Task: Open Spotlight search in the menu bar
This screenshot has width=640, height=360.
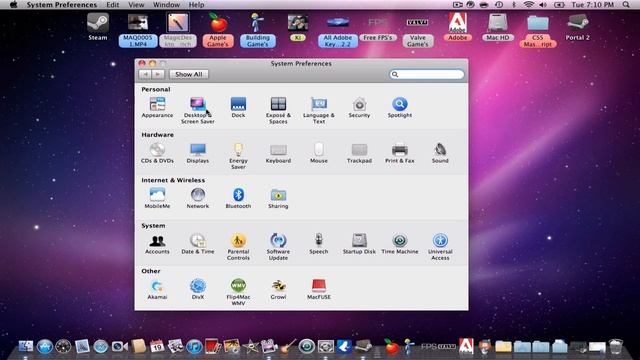Action: [x=626, y=5]
